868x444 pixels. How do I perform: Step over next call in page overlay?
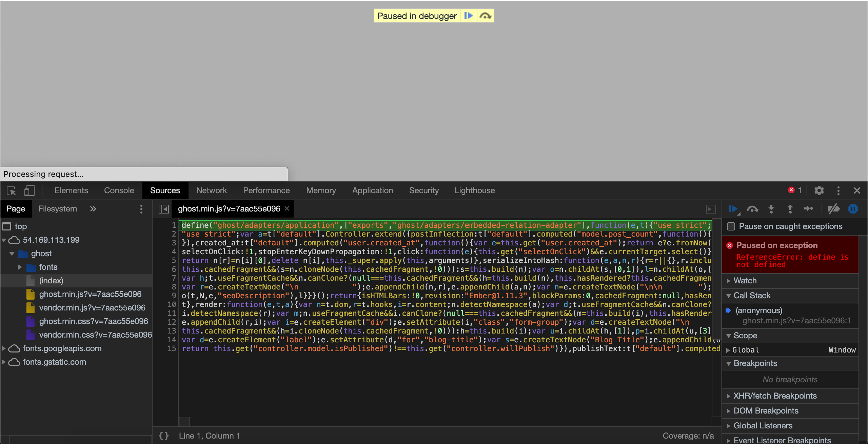pos(485,16)
